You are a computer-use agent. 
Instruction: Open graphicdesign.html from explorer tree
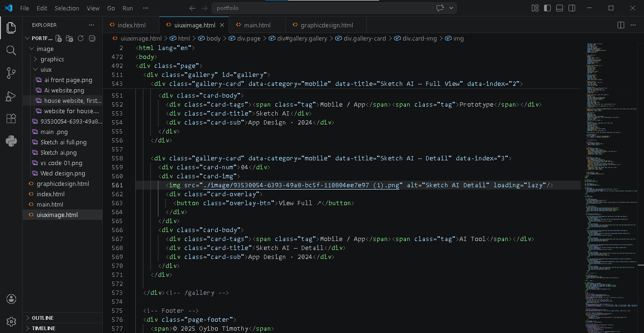(63, 183)
